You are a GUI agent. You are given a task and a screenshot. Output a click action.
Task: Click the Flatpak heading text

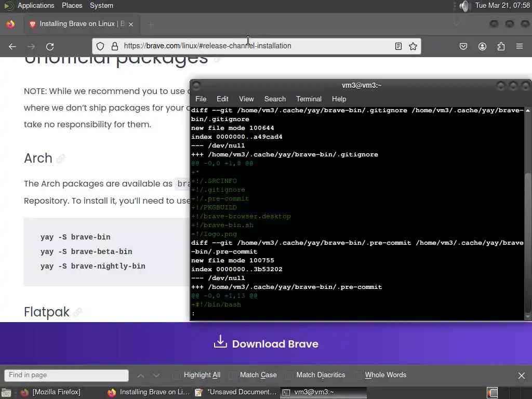(46, 312)
